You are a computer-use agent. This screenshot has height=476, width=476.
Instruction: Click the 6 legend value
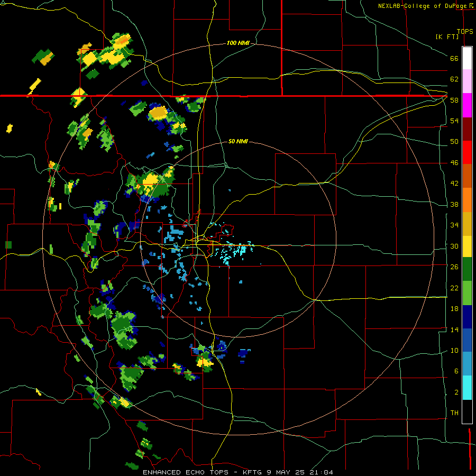pos(456,371)
